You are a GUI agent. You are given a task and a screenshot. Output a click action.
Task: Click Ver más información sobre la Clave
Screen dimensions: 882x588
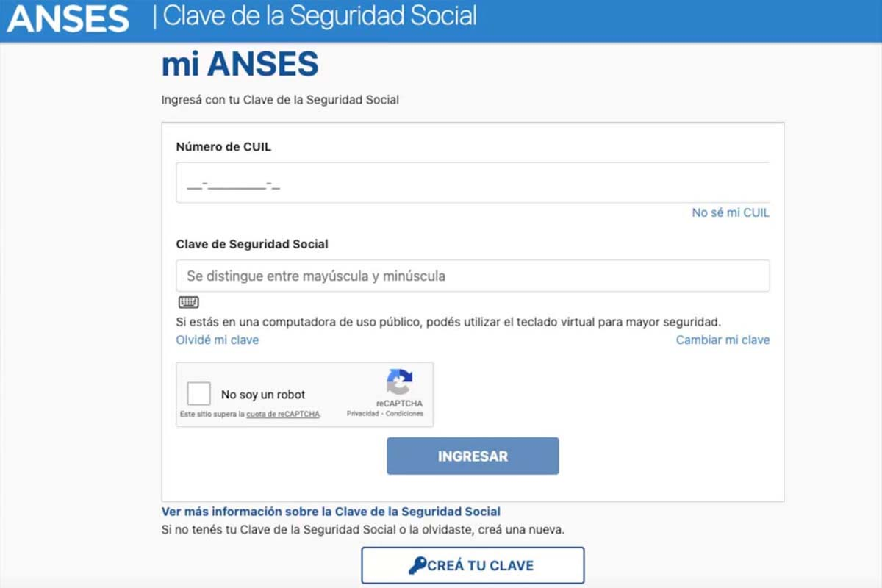[x=330, y=511]
